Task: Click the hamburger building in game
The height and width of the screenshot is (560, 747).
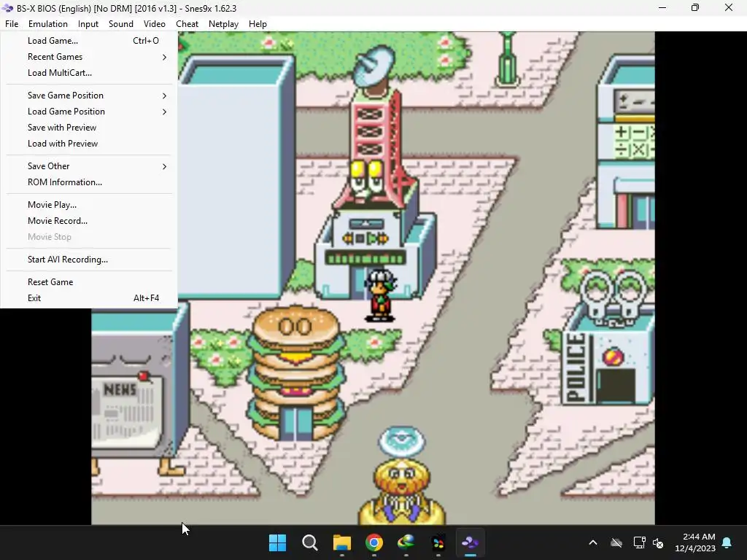Action: point(296,373)
